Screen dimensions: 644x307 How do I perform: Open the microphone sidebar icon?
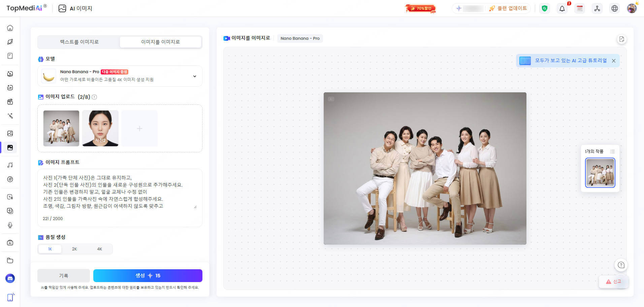pyautogui.click(x=10, y=225)
